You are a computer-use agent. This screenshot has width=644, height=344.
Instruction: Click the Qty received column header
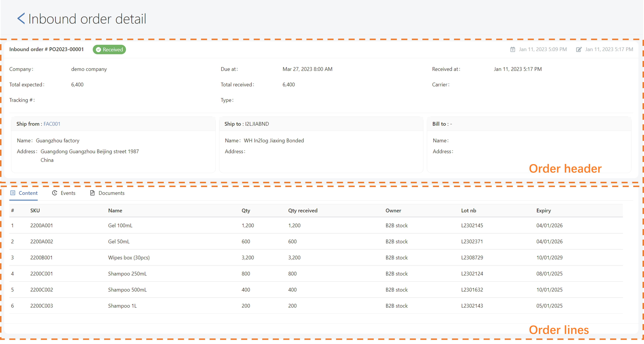point(302,211)
